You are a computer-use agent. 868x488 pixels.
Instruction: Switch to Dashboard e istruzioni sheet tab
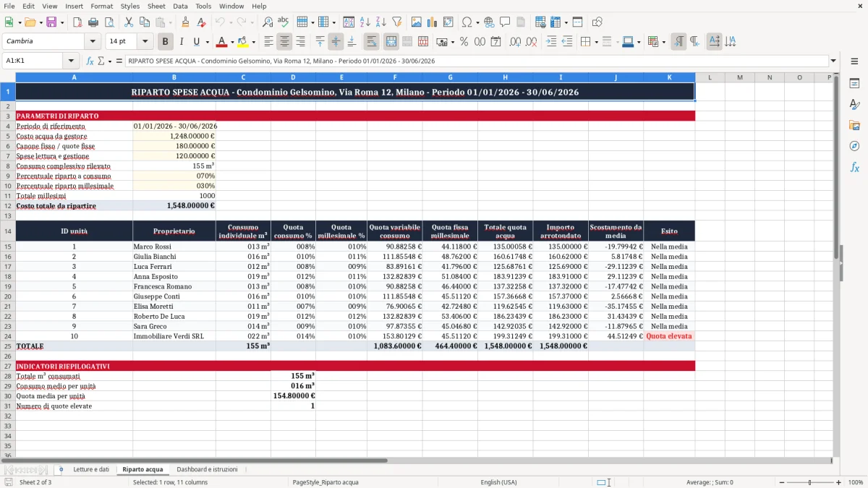click(207, 469)
